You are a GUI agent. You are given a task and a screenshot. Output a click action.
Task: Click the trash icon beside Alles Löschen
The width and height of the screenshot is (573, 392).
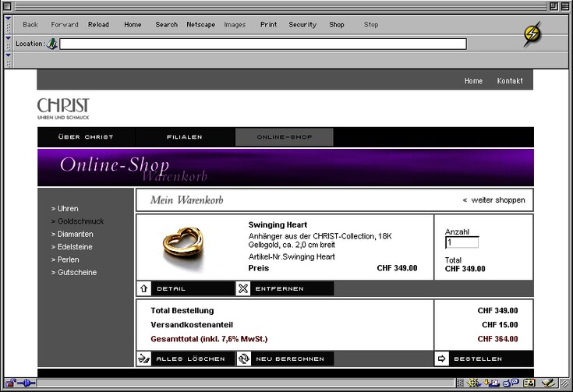coord(143,358)
